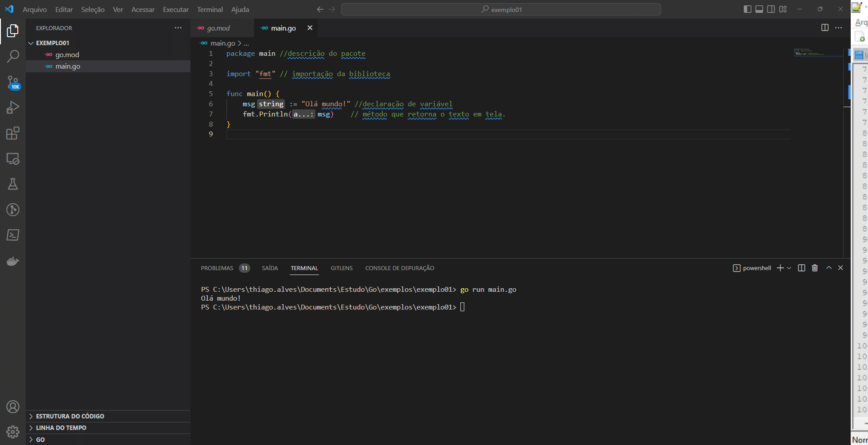The width and height of the screenshot is (868, 445).
Task: Expand LINHA DO TEMPO section
Action: point(108,428)
